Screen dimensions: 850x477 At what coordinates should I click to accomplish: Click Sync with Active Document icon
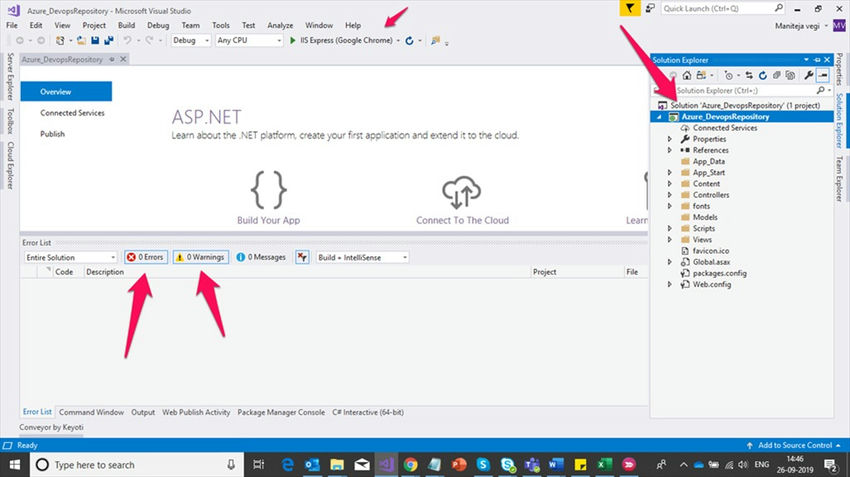click(x=749, y=75)
